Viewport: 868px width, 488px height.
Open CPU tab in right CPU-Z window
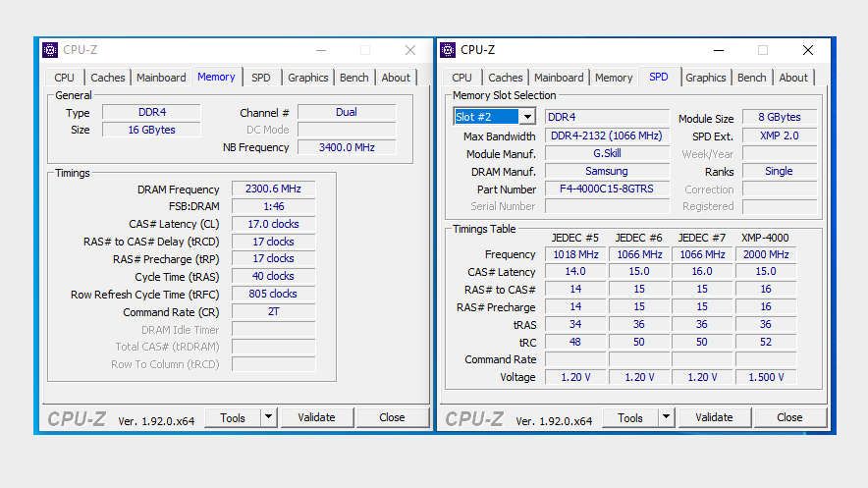pos(461,78)
